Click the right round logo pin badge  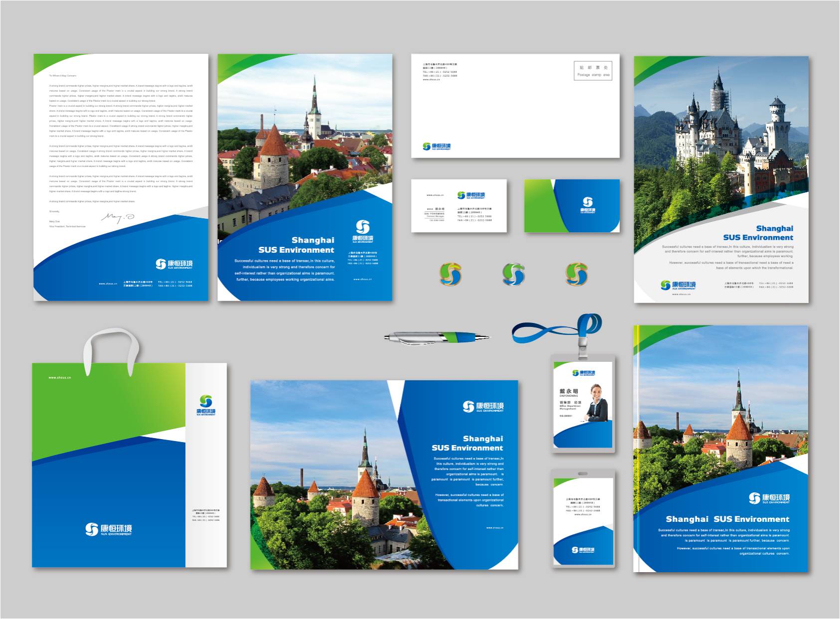[576, 274]
